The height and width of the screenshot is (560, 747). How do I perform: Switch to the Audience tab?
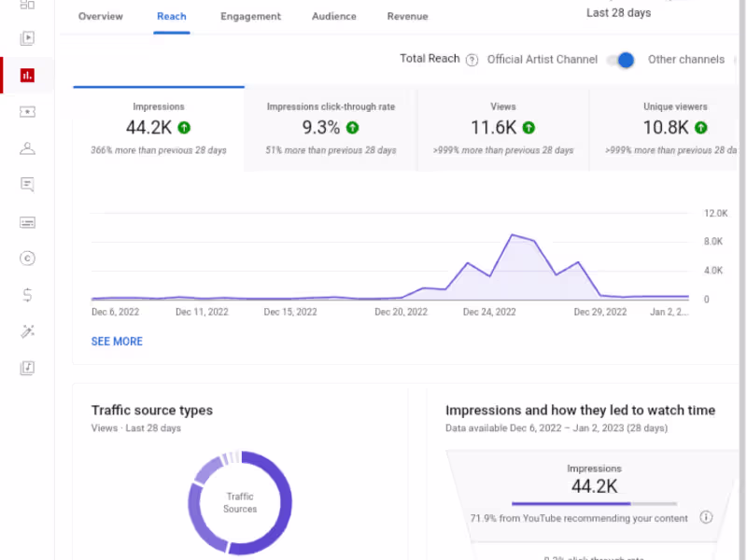point(334,16)
